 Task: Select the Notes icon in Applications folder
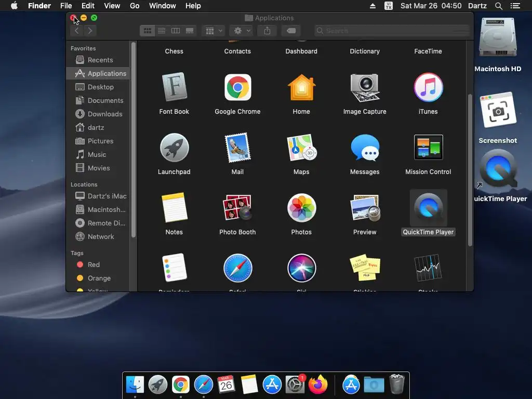point(174,208)
